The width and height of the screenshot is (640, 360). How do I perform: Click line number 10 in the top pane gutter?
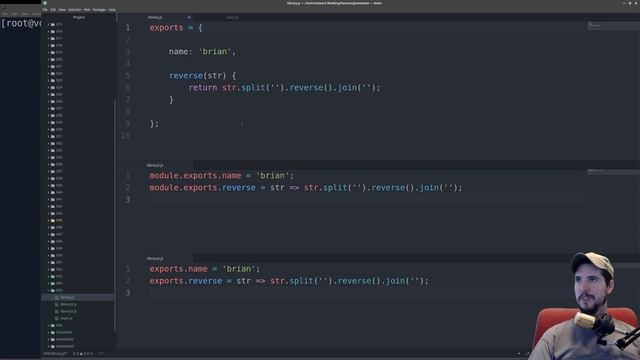point(125,136)
